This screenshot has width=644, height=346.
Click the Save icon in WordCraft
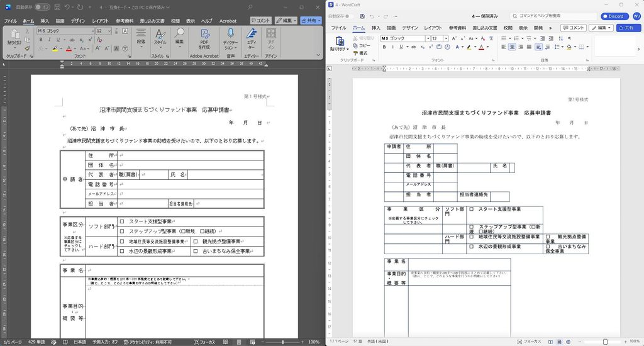point(362,16)
